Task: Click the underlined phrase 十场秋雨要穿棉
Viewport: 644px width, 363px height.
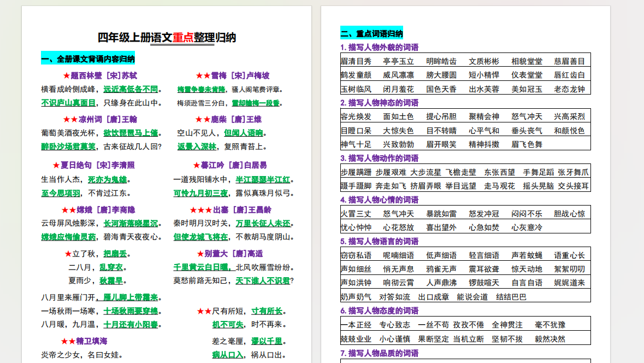Action: tap(131, 311)
